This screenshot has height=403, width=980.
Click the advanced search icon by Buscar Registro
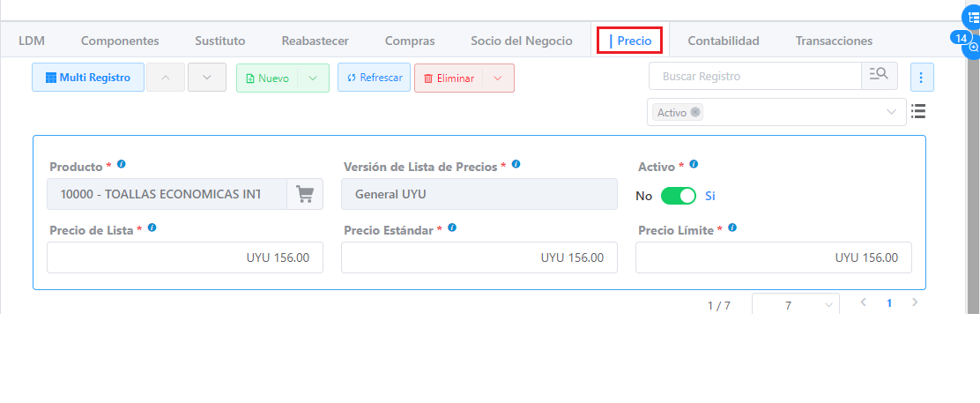(879, 76)
